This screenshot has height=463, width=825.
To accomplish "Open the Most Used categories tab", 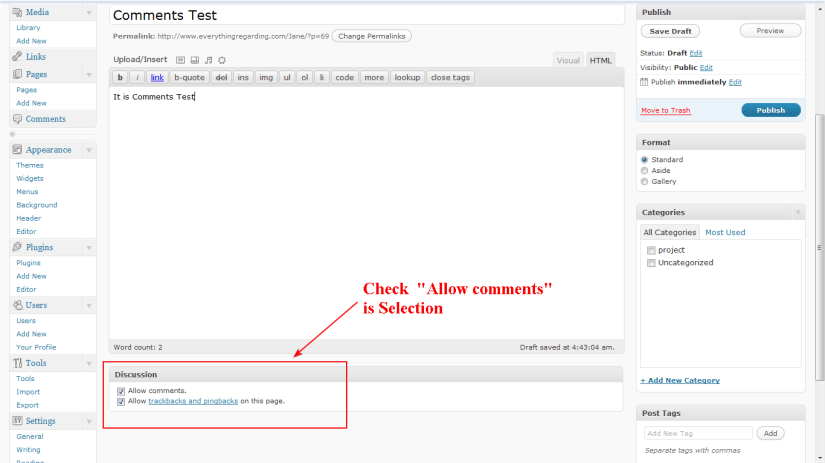I will pos(725,232).
